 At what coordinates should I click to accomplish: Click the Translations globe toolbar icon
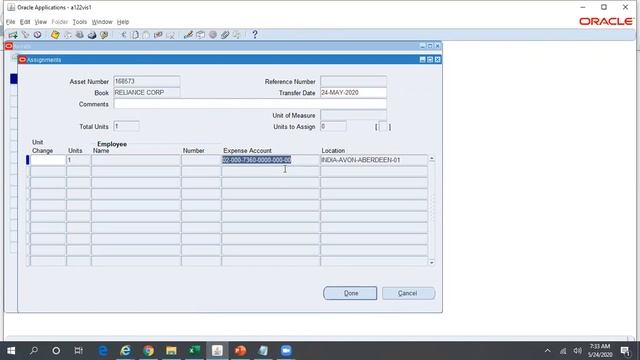[213, 35]
